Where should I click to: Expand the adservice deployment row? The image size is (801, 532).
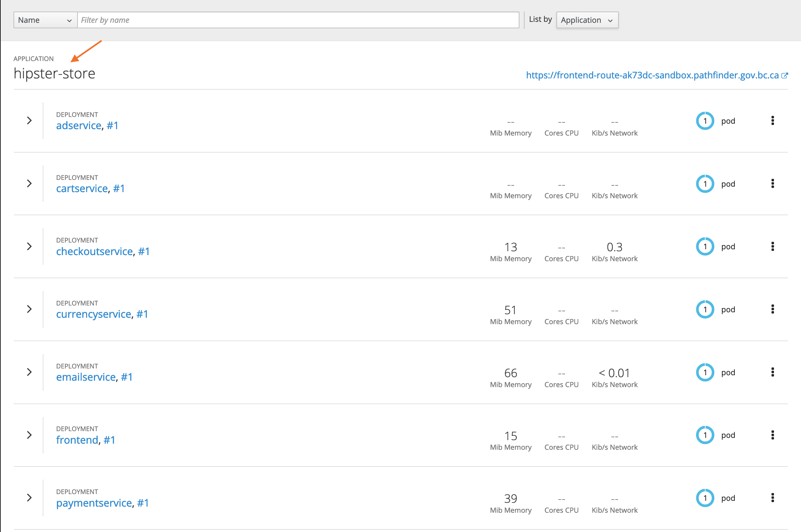[29, 120]
